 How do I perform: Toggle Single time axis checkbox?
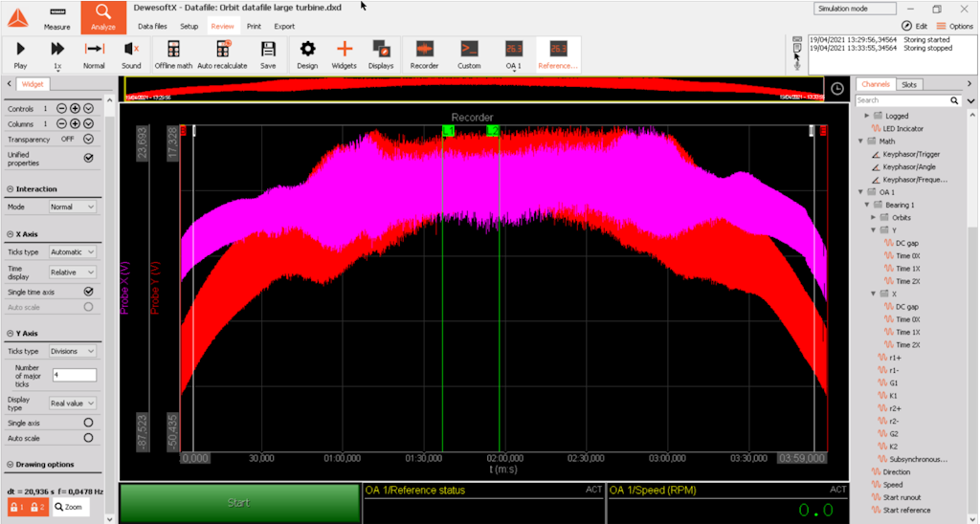pyautogui.click(x=88, y=292)
